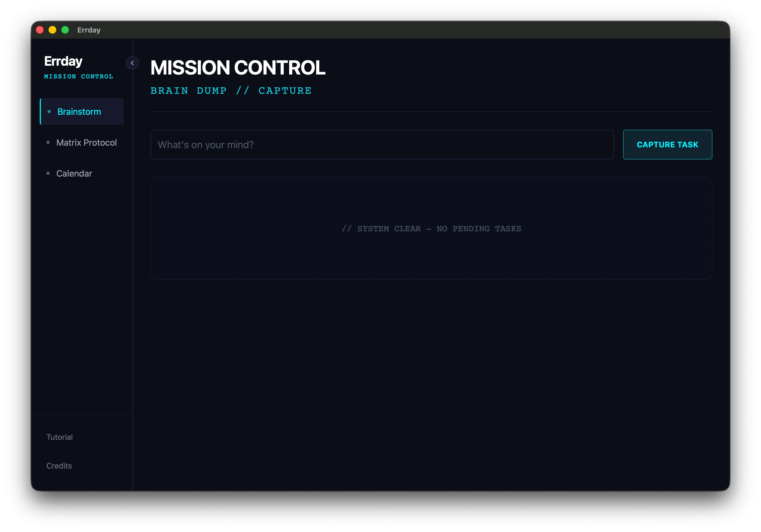761x532 pixels.
Task: Click the Errday title in the titlebar
Action: 89,30
